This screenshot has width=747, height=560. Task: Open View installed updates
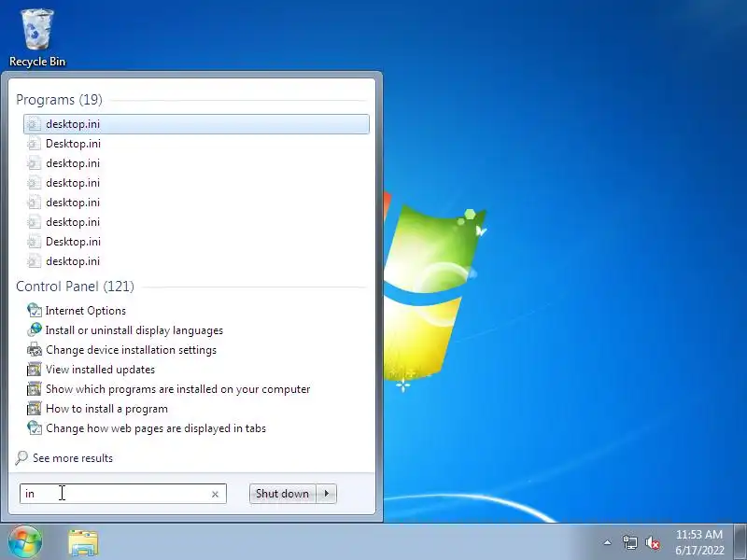(x=91, y=369)
